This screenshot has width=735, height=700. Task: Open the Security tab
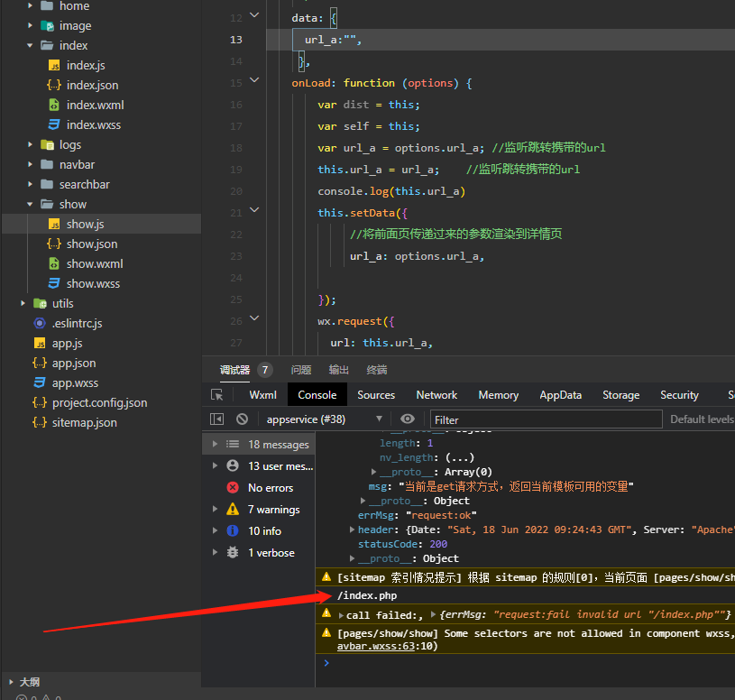pos(679,395)
